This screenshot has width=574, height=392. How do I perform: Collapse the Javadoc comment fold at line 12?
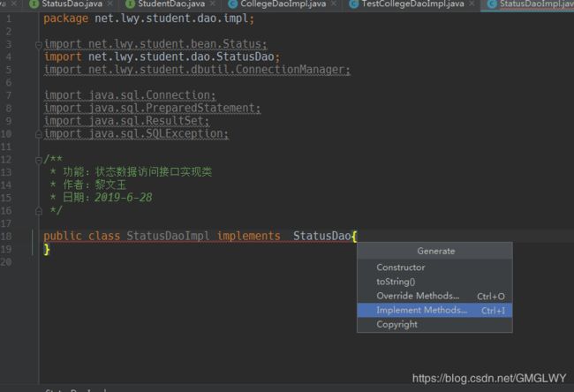point(39,160)
